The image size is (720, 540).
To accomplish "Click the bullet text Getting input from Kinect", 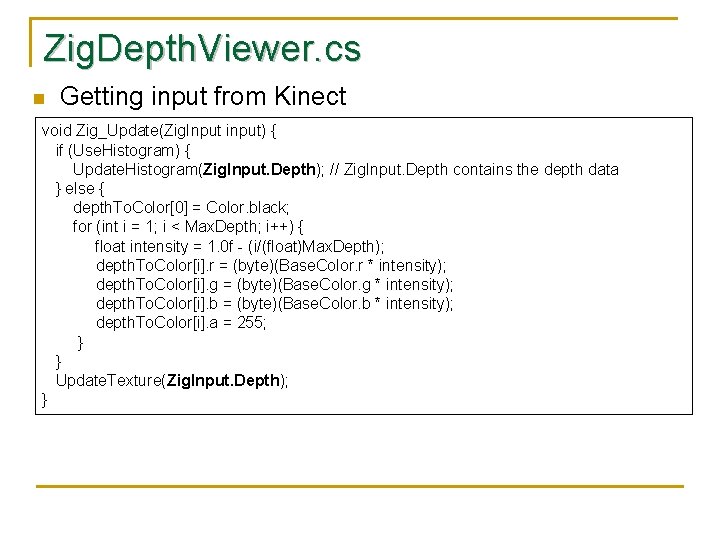I will (x=203, y=96).
